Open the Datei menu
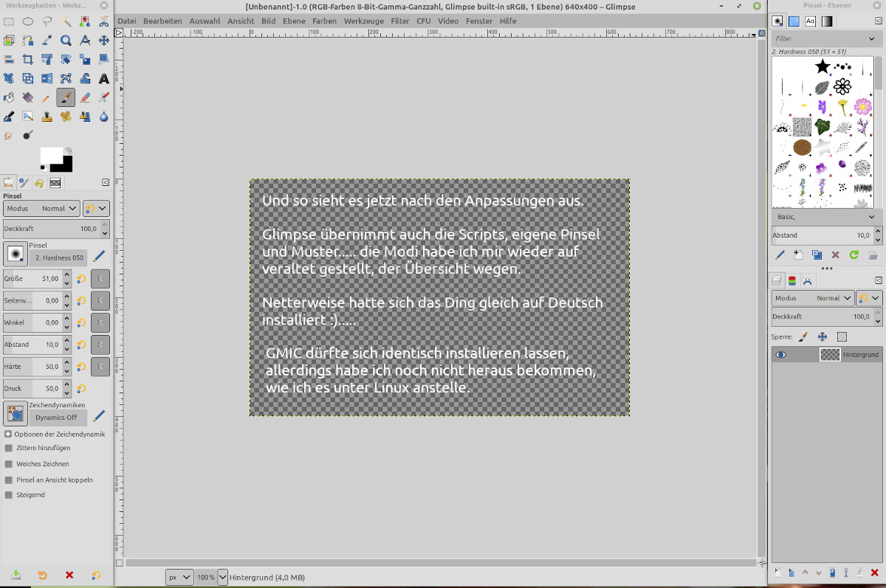The image size is (886, 588). (126, 21)
